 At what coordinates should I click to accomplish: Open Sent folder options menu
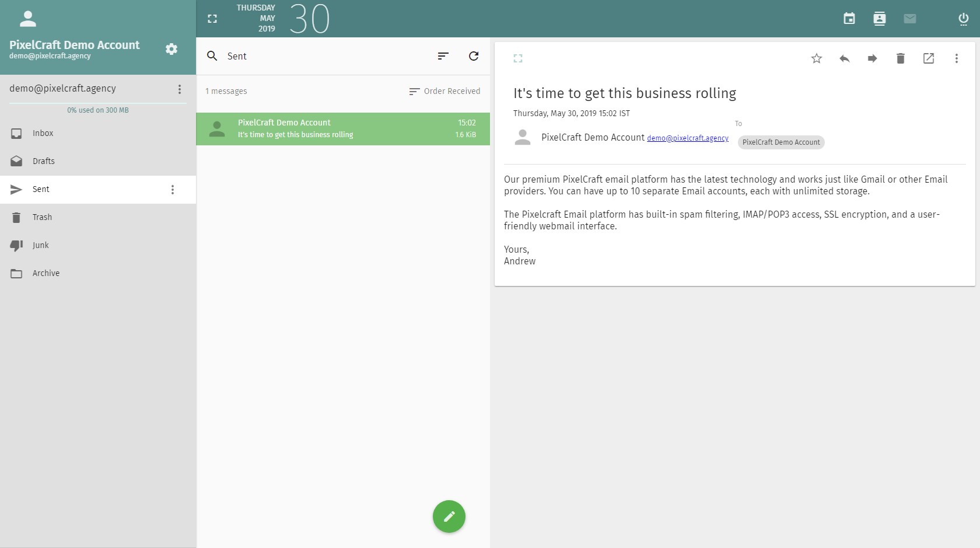point(173,190)
